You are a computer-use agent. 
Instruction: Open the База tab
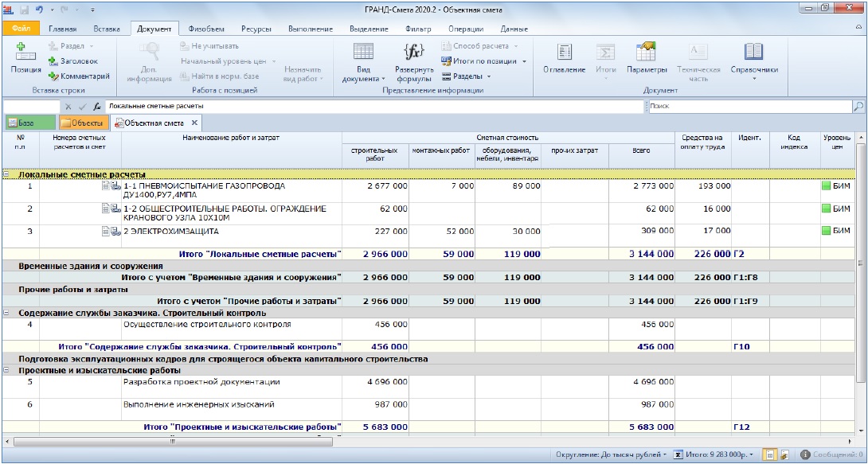(x=30, y=123)
